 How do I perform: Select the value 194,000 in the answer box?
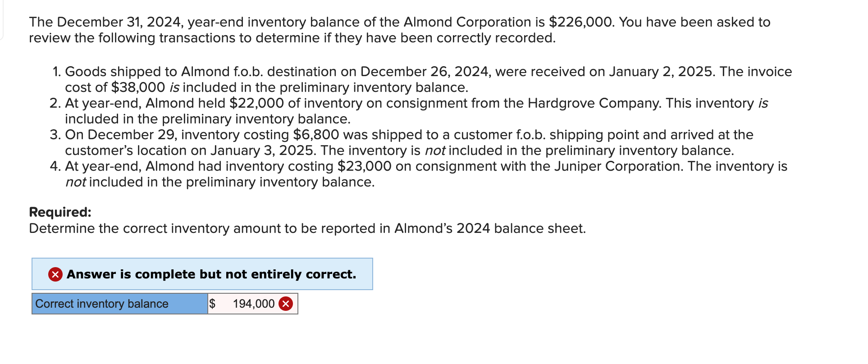[x=254, y=304]
